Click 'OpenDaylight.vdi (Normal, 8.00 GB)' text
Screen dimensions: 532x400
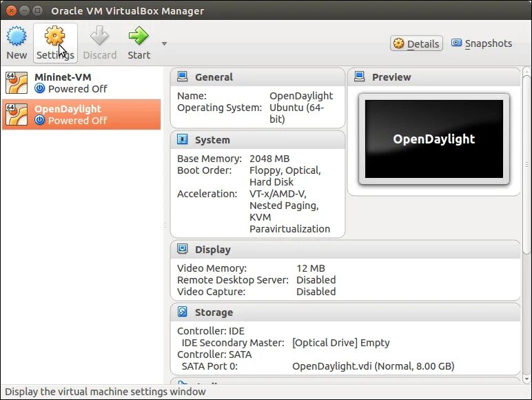pyautogui.click(x=374, y=366)
